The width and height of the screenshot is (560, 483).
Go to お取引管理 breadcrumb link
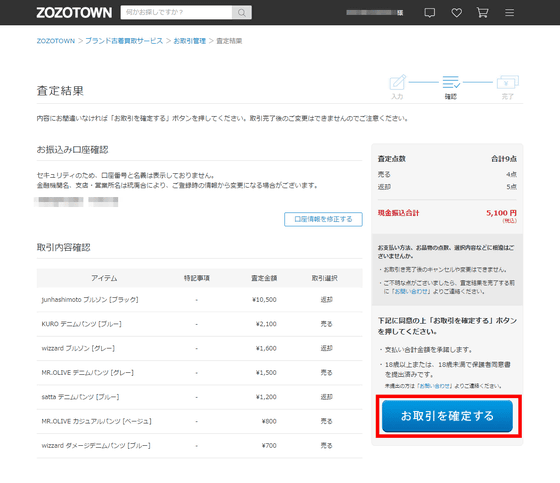[190, 41]
